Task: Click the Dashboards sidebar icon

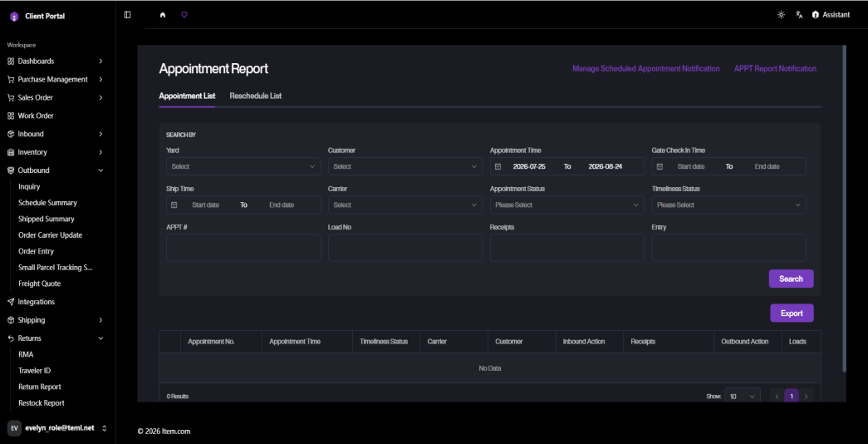Action: 11,61
